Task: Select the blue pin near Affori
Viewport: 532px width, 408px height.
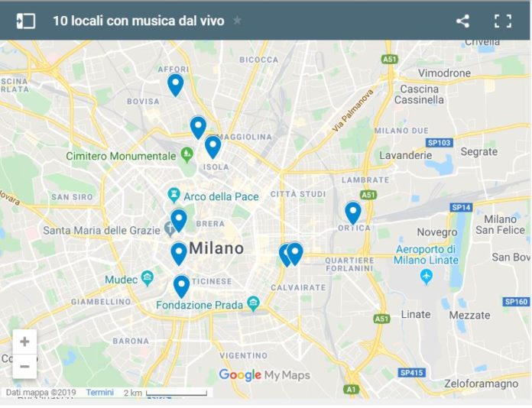Action: click(175, 85)
